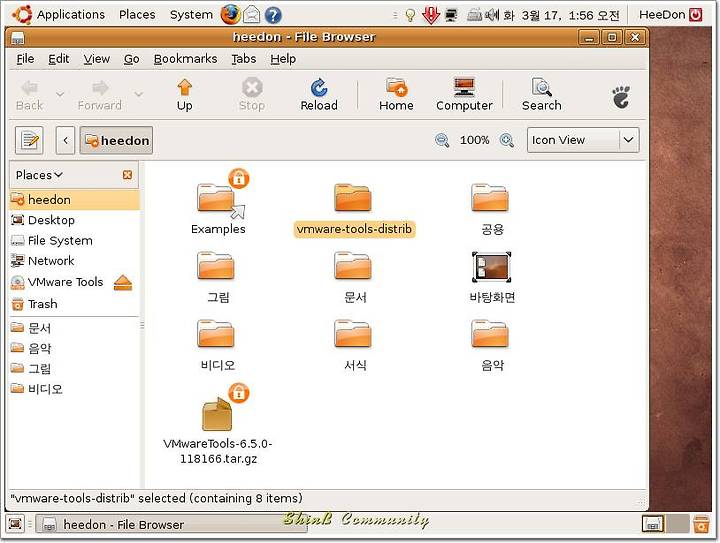This screenshot has height=543, width=720.
Task: Click heedon File Browser taskbar entry
Action: click(x=171, y=524)
